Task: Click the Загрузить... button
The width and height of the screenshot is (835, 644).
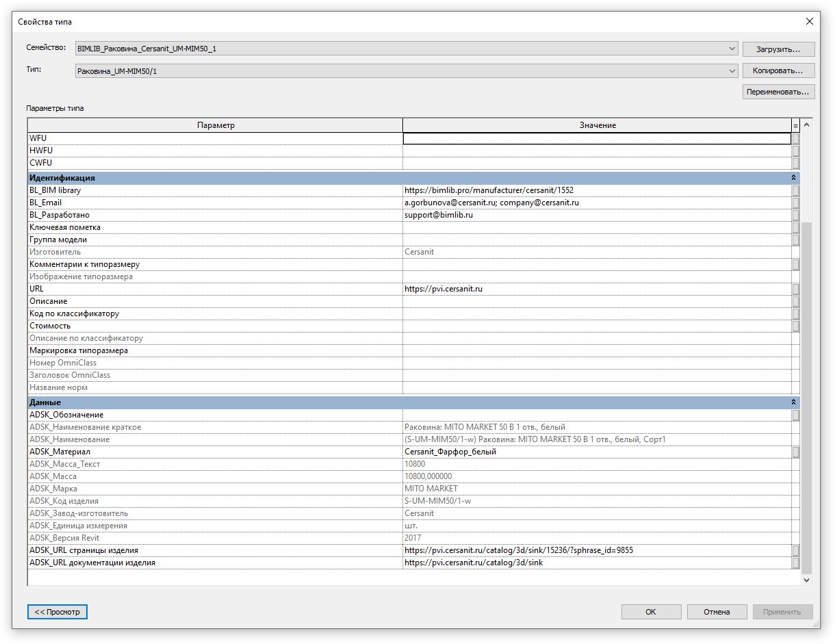Action: point(778,49)
